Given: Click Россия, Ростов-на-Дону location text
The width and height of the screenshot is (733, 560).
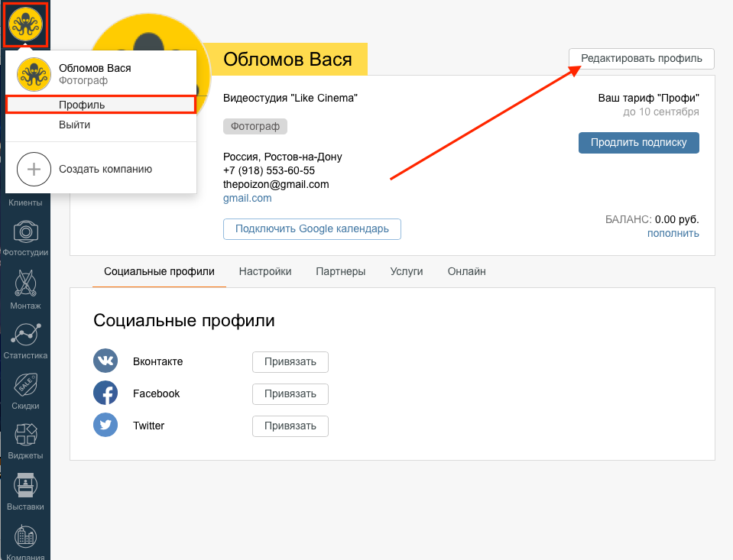Looking at the screenshot, I should tap(282, 157).
